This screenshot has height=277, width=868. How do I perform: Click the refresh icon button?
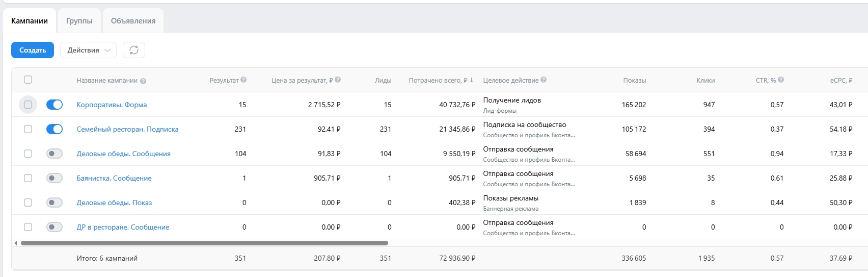pos(134,50)
